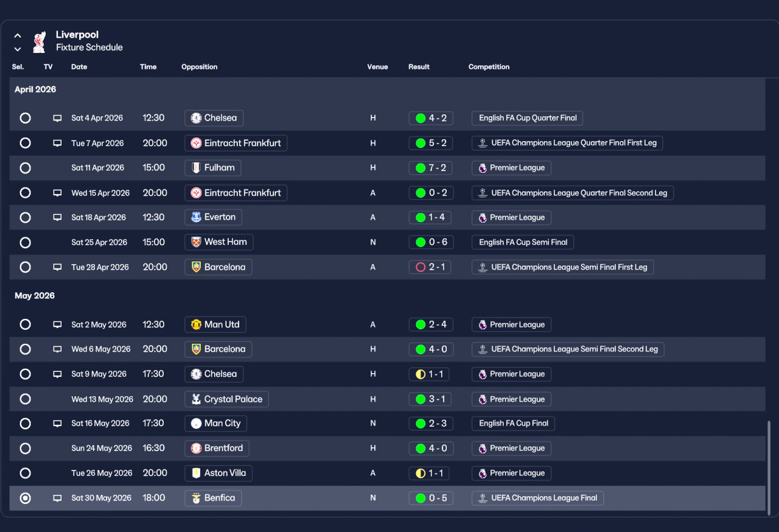Image resolution: width=779 pixels, height=532 pixels.
Task: Click the Liverpool team name heading
Action: tap(77, 35)
